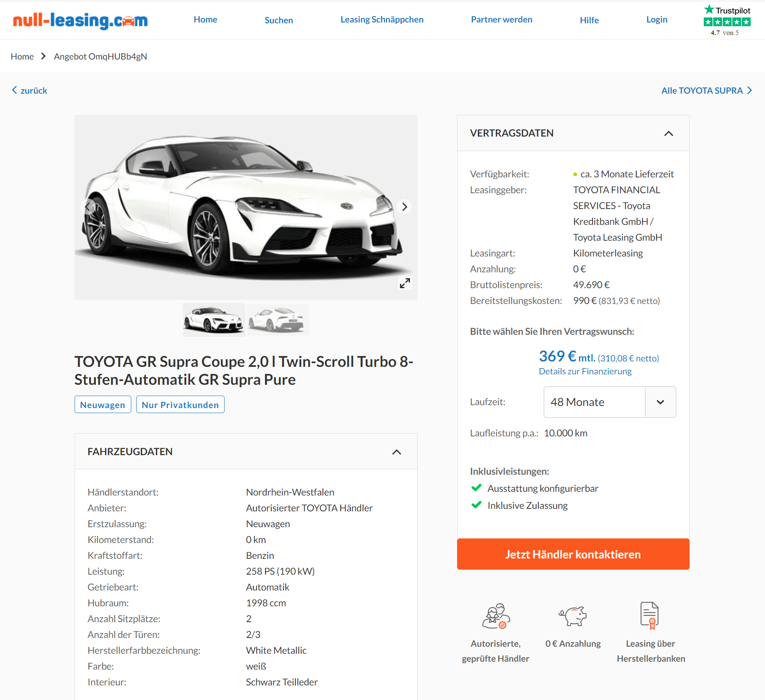Go to the Suchen page
This screenshot has height=700, width=765.
279,20
